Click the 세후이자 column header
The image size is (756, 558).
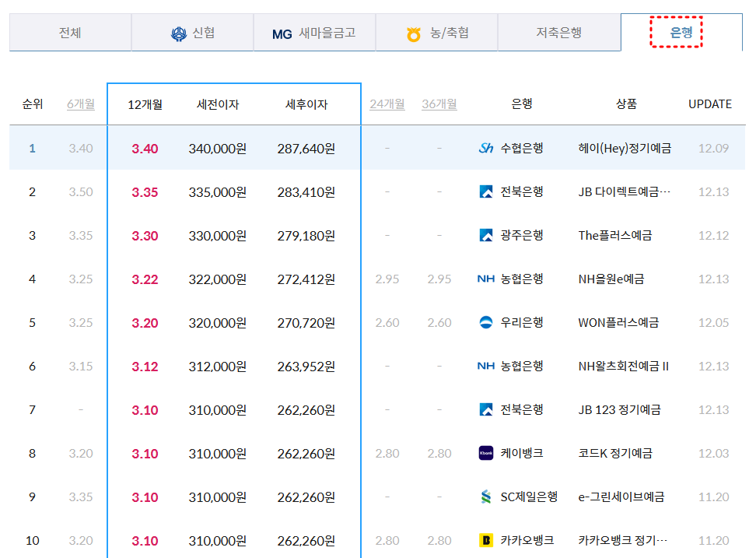(x=306, y=104)
